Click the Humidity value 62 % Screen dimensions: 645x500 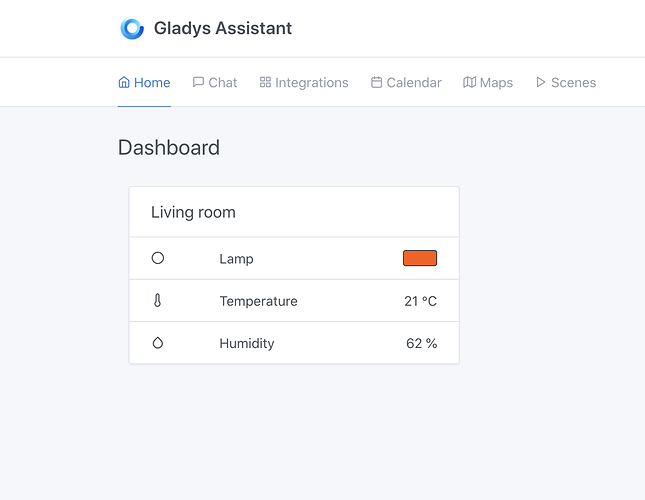422,343
